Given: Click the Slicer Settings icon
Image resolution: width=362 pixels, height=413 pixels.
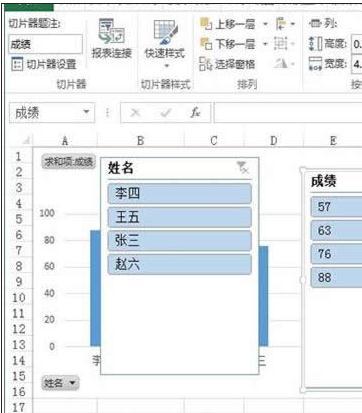Looking at the screenshot, I should (17, 64).
